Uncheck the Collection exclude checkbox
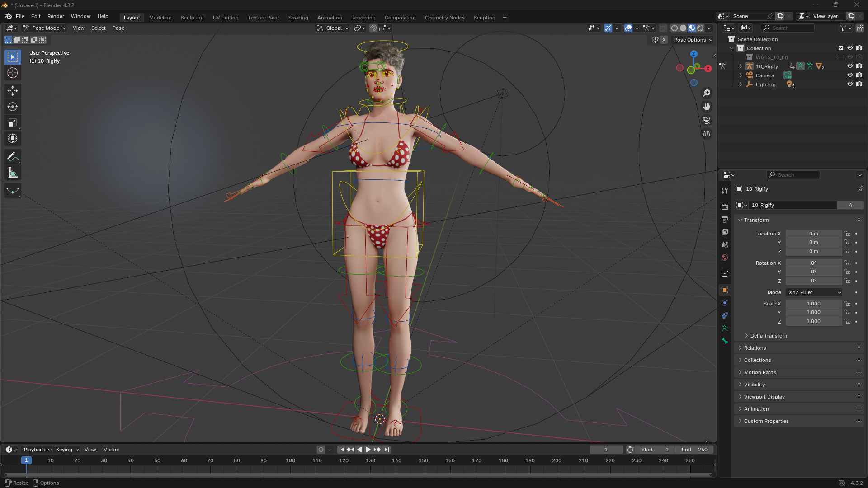 tap(841, 48)
